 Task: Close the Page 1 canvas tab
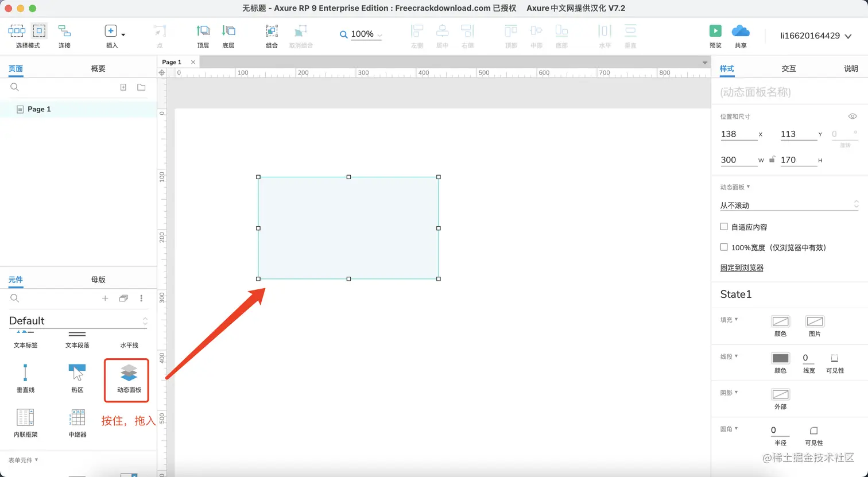193,62
